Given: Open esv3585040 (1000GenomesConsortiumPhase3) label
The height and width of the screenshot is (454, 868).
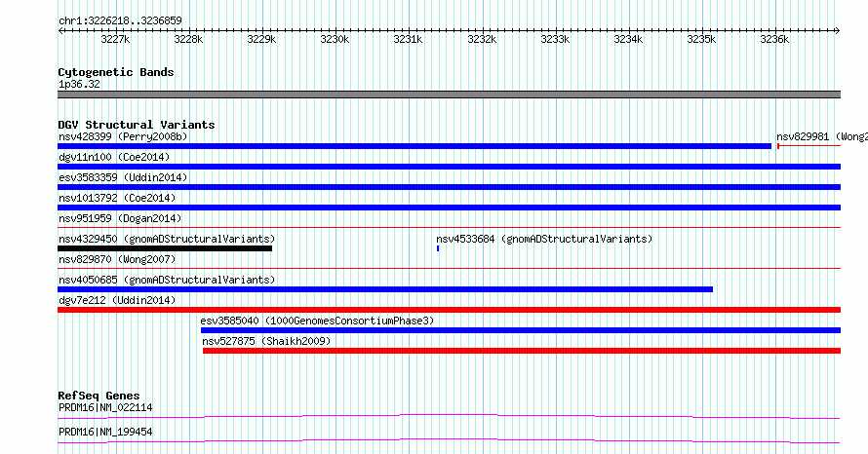Looking at the screenshot, I should pyautogui.click(x=317, y=321).
